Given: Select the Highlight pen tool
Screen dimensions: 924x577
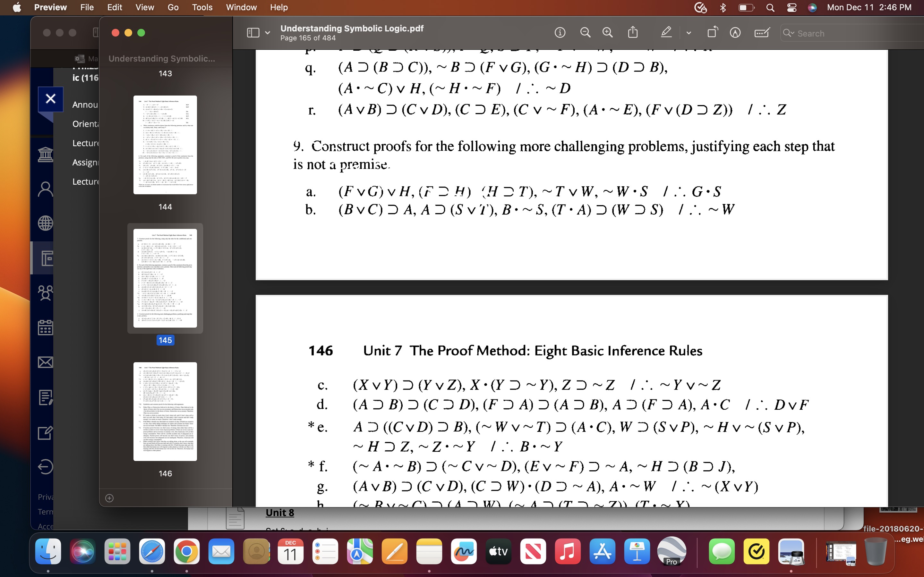Looking at the screenshot, I should pyautogui.click(x=666, y=33).
